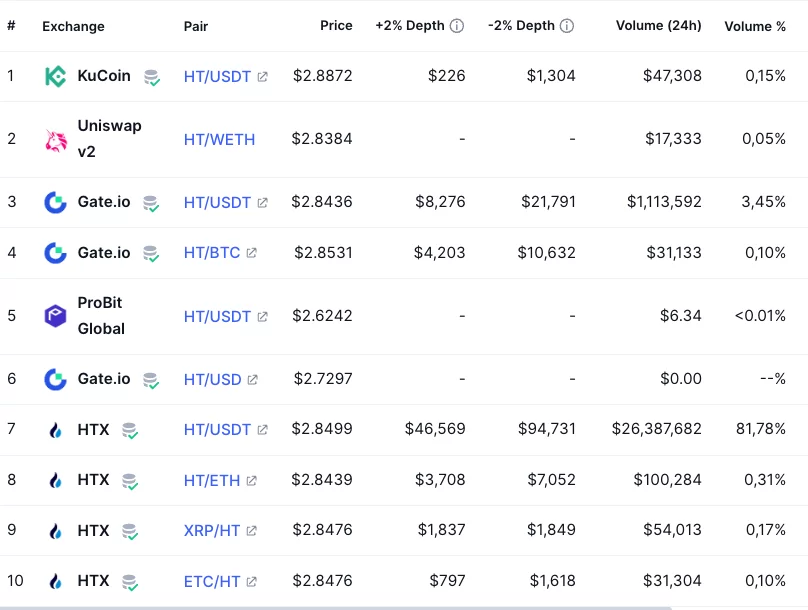This screenshot has height=610, width=808.
Task: Open the ETC/HT pair link
Action: click(212, 581)
